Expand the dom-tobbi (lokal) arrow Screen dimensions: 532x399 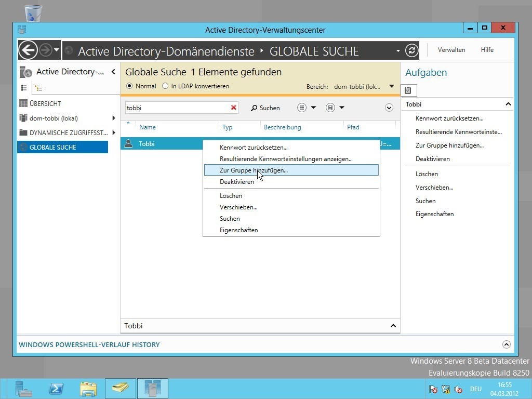coord(114,118)
